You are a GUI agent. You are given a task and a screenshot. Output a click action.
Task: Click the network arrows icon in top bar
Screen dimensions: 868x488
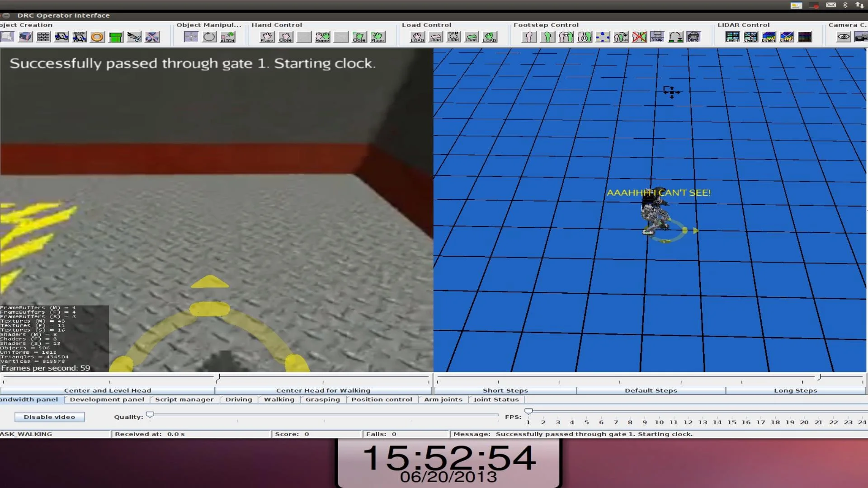tap(859, 5)
